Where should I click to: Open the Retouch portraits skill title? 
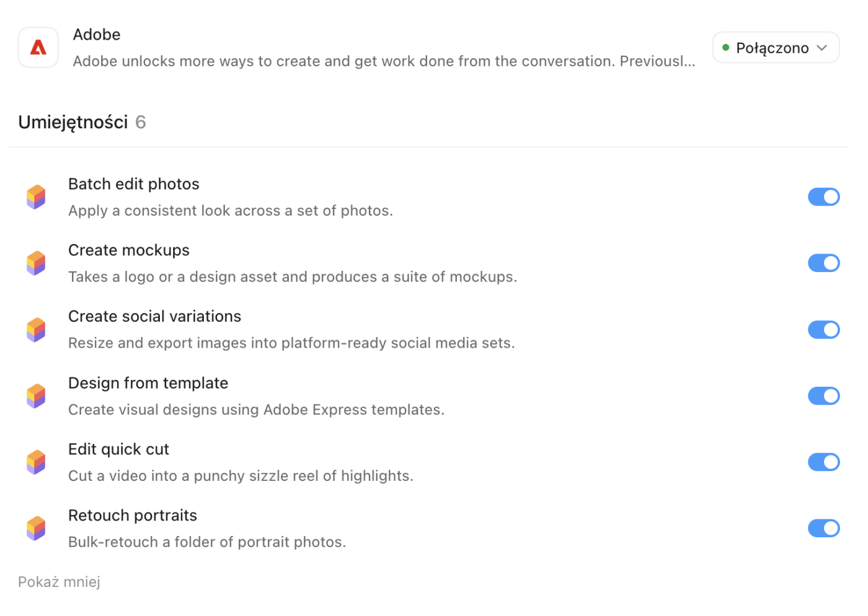133,516
